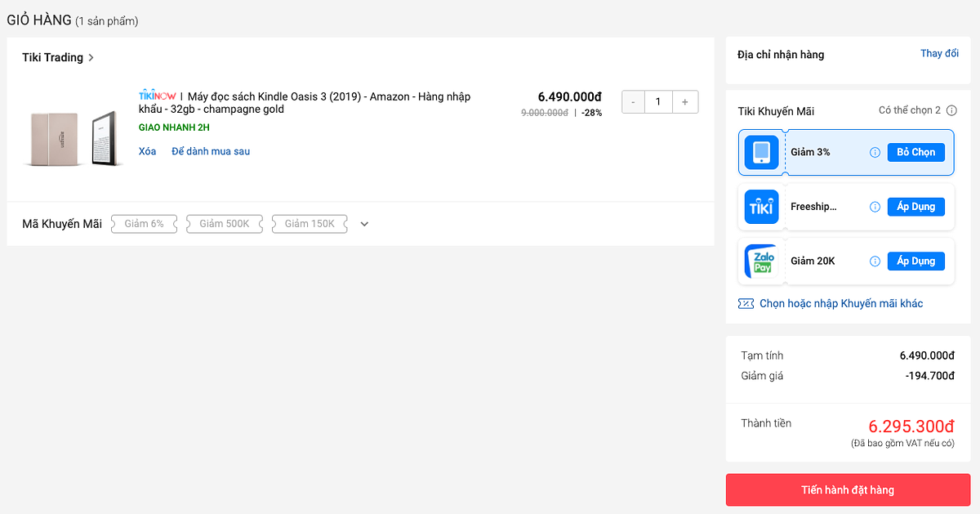Click the price 6.490.000đ of product

click(x=570, y=96)
